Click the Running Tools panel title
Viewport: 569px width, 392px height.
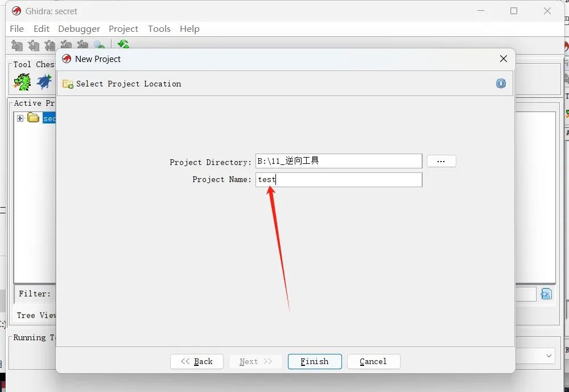[x=35, y=337]
